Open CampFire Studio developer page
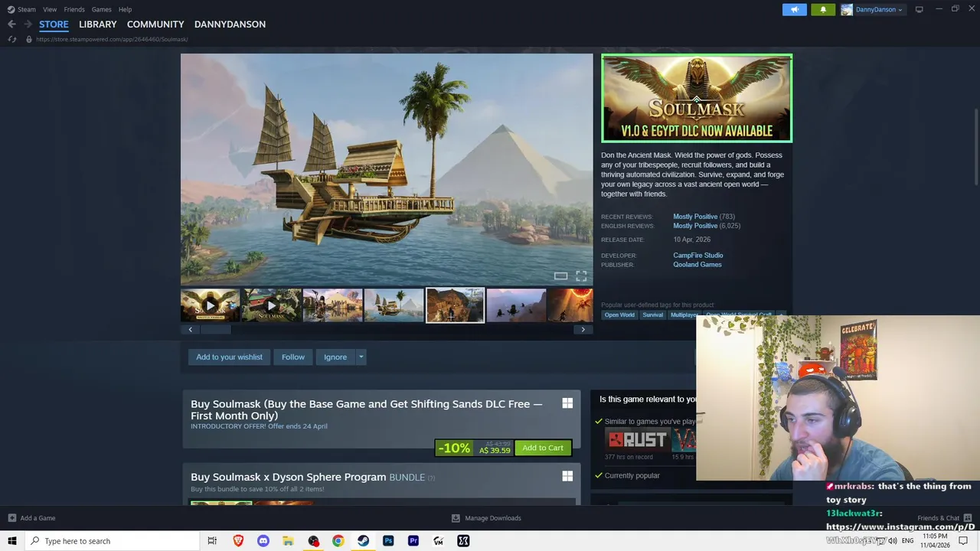 [698, 256]
